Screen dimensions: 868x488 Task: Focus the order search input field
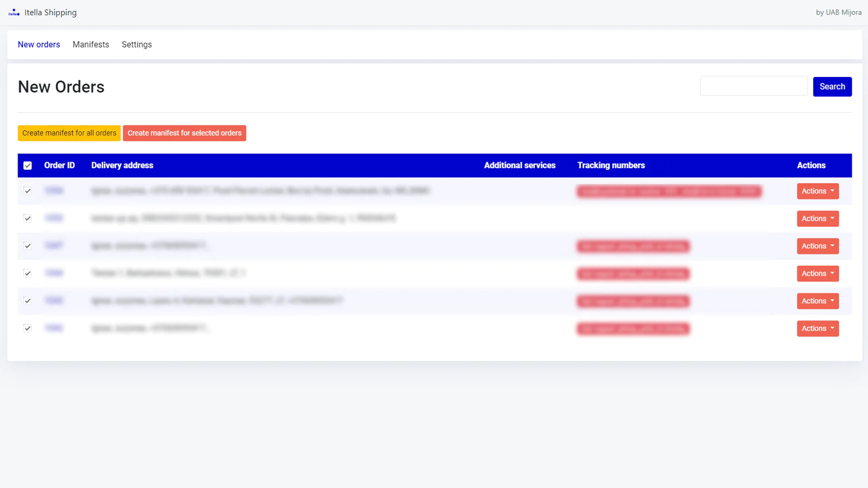754,86
